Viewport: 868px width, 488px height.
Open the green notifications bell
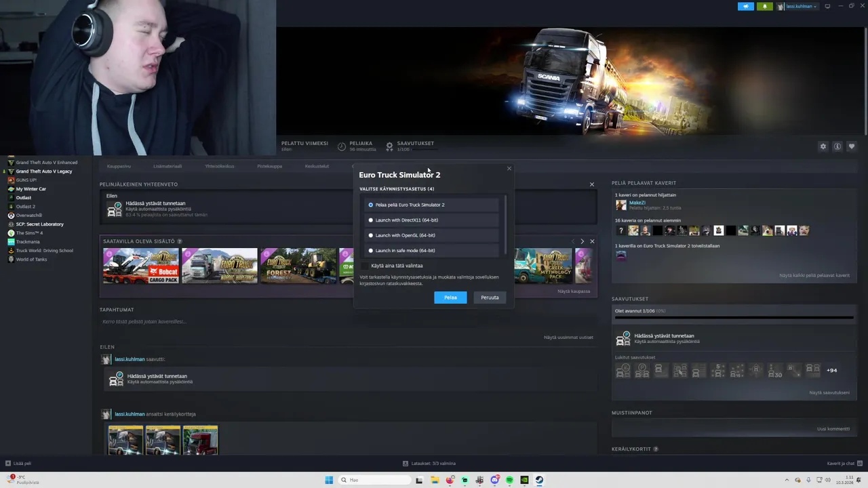click(764, 6)
